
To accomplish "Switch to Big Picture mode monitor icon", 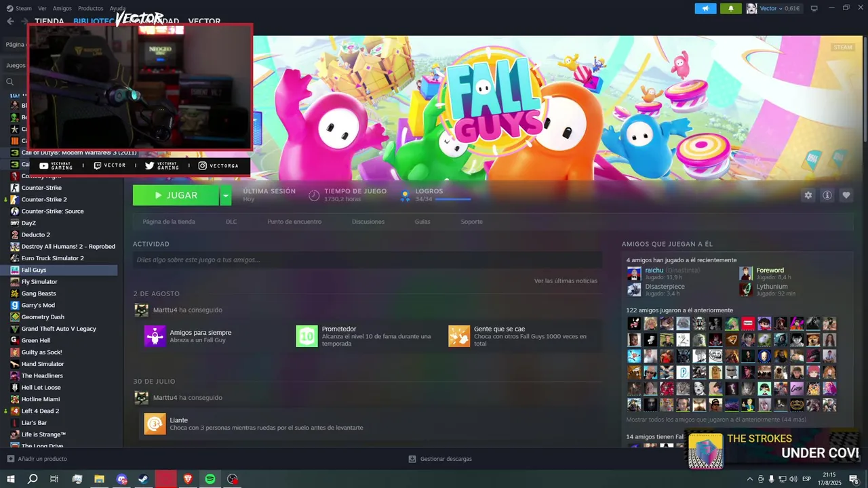I will coord(814,8).
